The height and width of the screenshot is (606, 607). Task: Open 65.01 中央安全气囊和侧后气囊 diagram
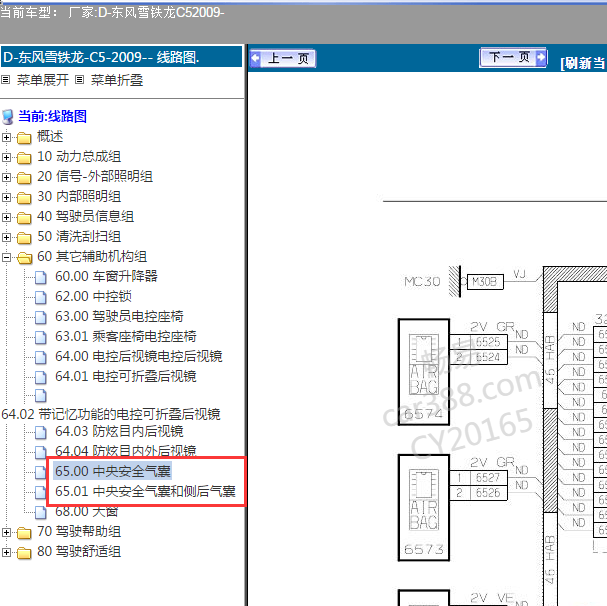(x=145, y=491)
